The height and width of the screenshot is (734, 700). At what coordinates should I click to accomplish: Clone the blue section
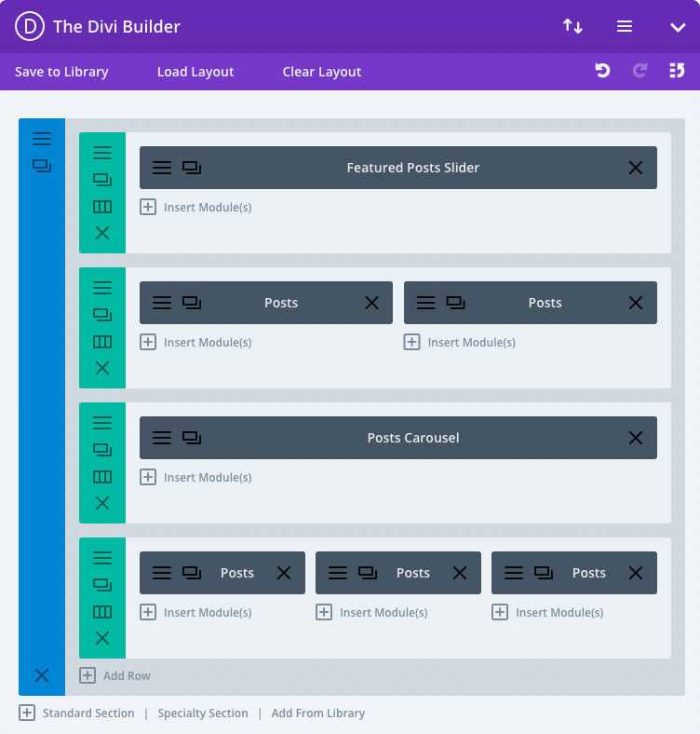click(42, 166)
